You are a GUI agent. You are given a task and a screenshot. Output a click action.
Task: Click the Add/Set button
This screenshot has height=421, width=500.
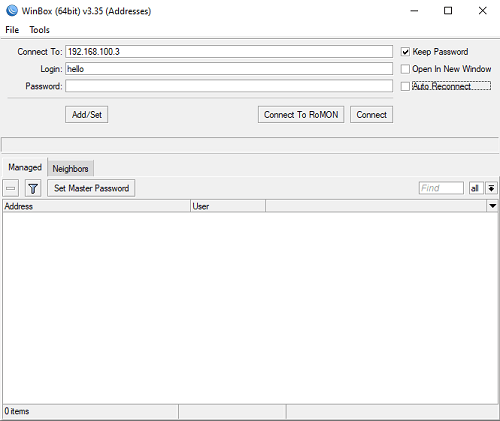click(87, 115)
